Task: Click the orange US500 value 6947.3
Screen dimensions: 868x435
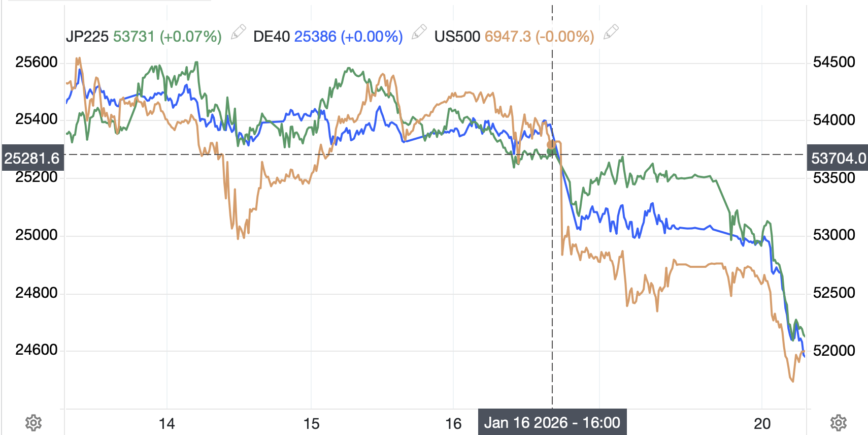Action: point(508,37)
